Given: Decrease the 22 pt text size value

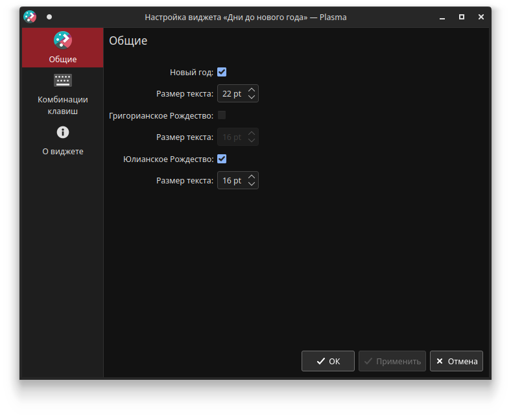Looking at the screenshot, I should pyautogui.click(x=251, y=97).
